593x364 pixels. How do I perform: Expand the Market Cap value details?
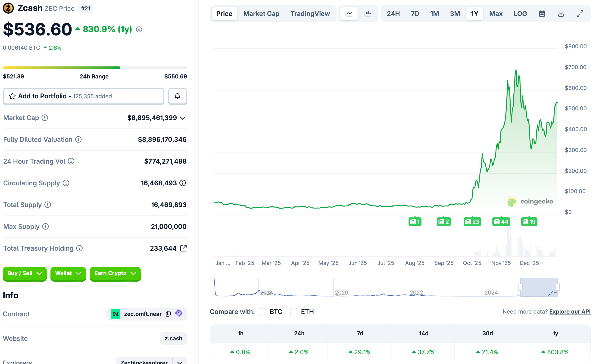pos(182,118)
